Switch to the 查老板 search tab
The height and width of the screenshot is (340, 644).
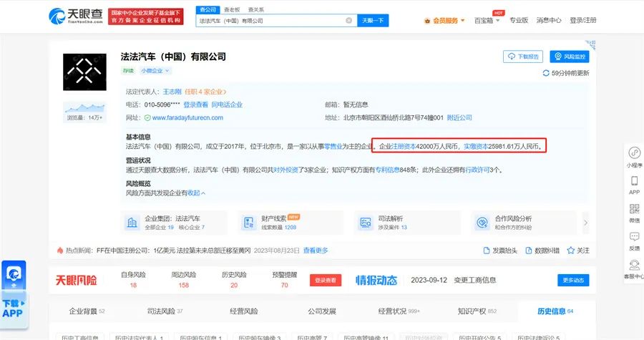(231, 9)
